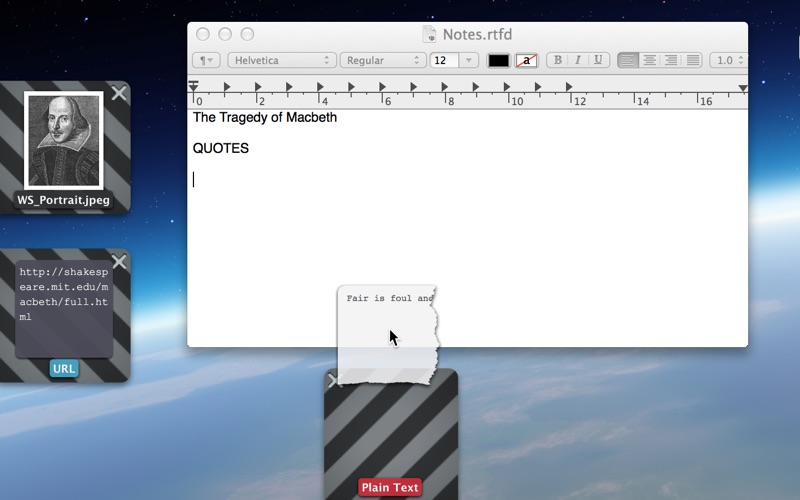800x500 pixels.
Task: Open the text background color swatch
Action: pos(526,60)
